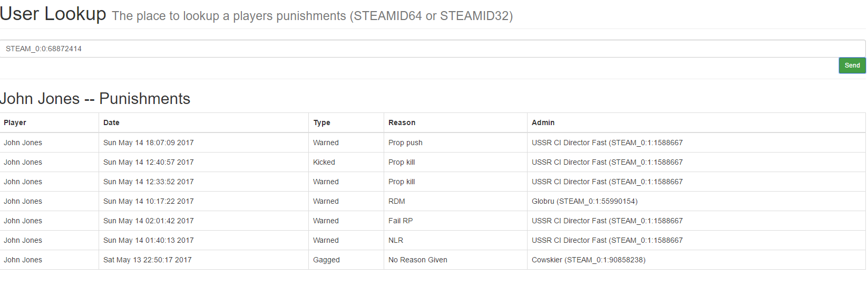Click the Reason column header
The image size is (868, 303).
(402, 122)
